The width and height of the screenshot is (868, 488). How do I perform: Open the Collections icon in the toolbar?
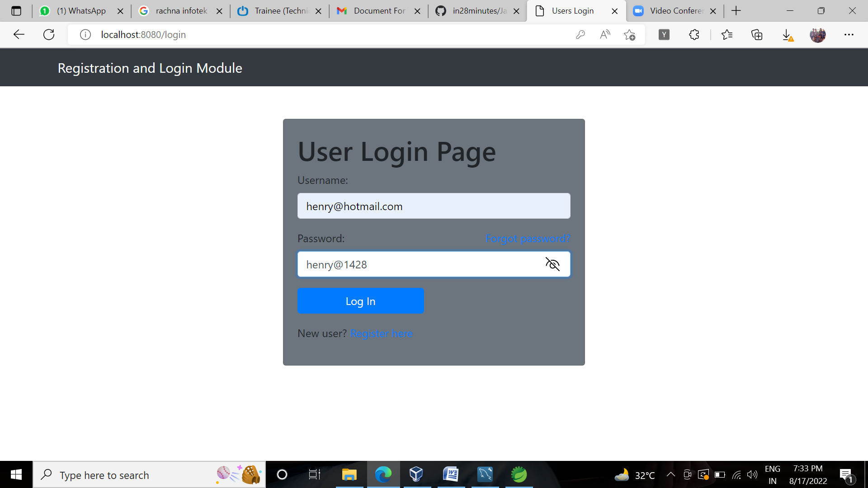point(757,34)
